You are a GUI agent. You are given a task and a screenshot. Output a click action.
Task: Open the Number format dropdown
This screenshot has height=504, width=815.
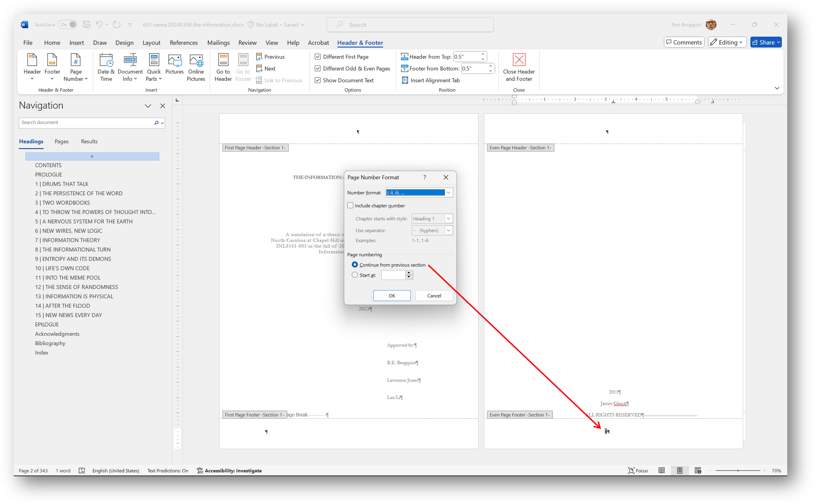pyautogui.click(x=449, y=192)
